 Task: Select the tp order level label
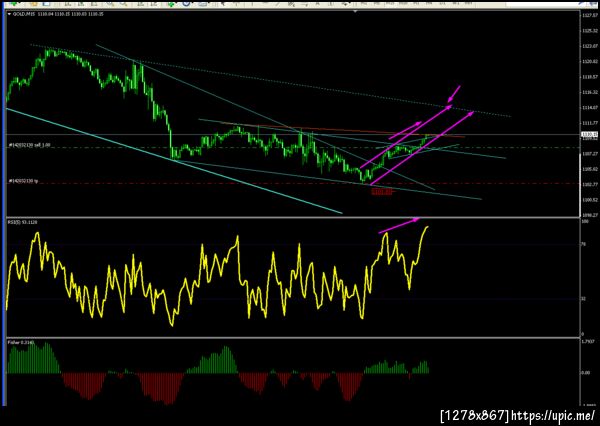23,181
